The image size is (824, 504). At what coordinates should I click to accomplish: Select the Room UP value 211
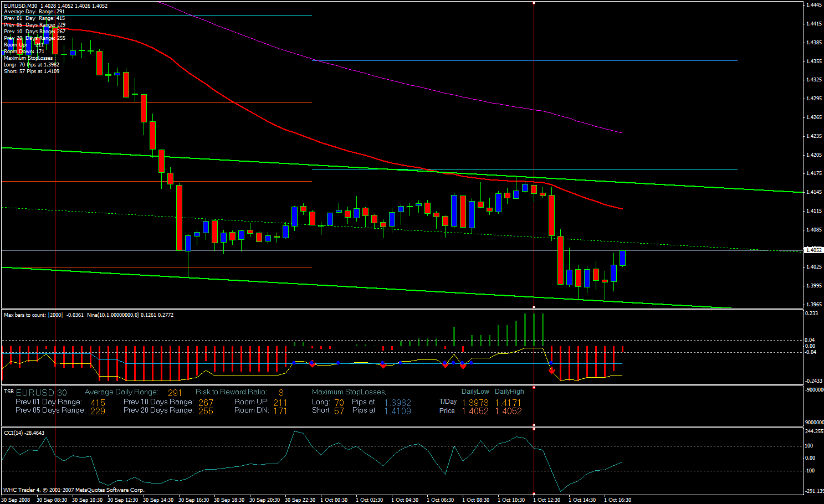[280, 403]
